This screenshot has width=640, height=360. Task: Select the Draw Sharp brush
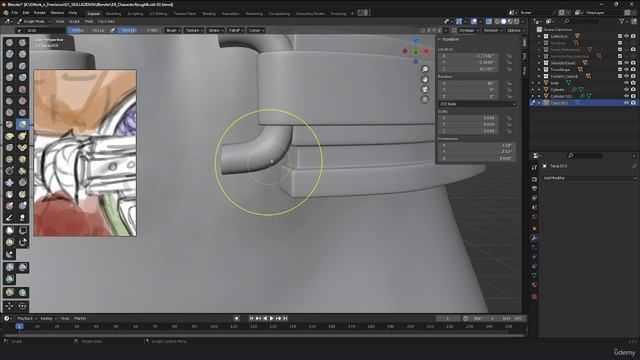click(x=22, y=42)
